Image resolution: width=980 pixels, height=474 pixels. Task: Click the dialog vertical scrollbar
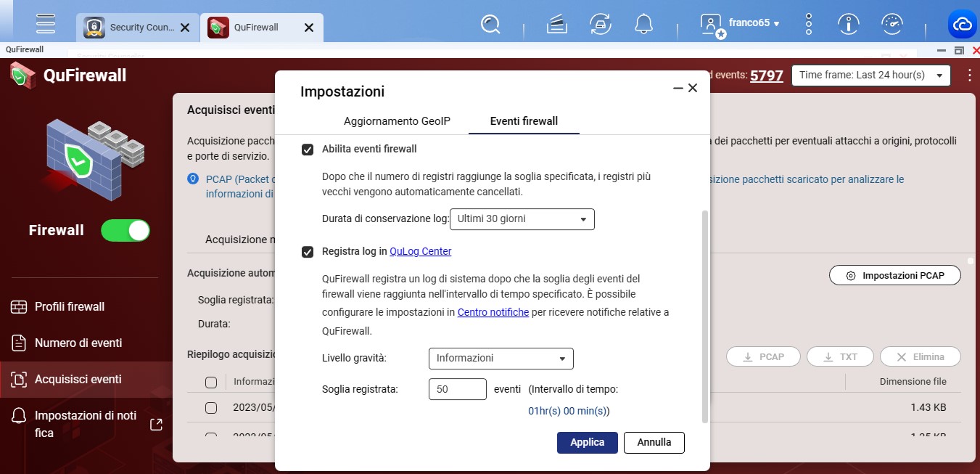pos(704,316)
